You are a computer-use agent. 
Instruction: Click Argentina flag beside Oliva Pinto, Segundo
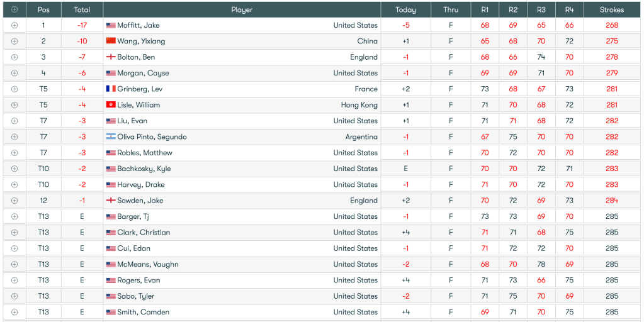coord(111,137)
